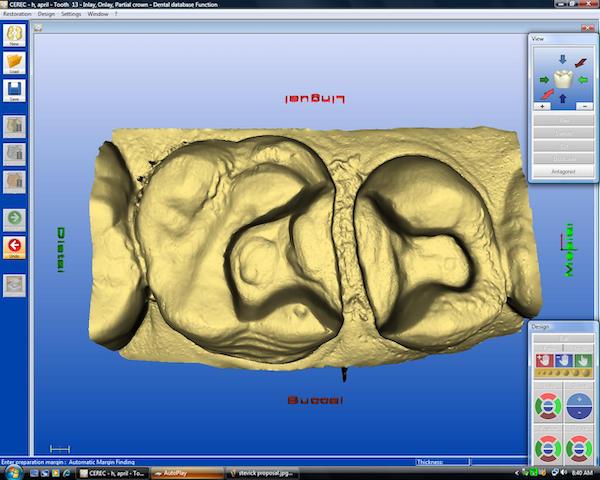Click the green Next arrow button
Image resolution: width=600 pixels, height=480 pixels.
(14, 217)
